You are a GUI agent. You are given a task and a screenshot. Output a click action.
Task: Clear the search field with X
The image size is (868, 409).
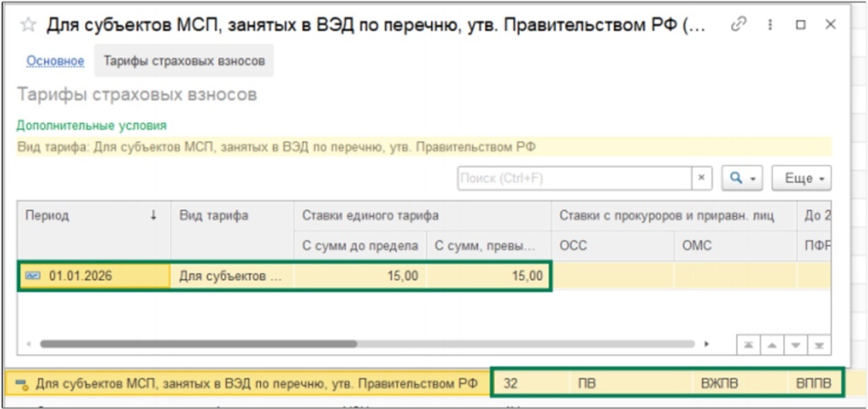702,179
